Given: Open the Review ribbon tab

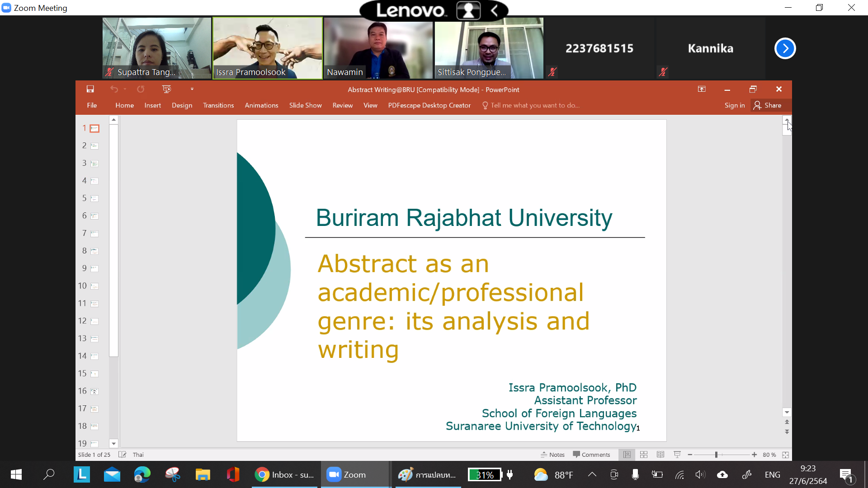Looking at the screenshot, I should [343, 105].
